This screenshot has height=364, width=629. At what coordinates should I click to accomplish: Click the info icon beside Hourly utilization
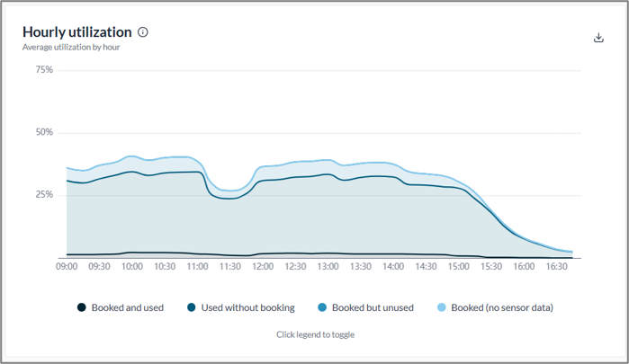[x=143, y=32]
